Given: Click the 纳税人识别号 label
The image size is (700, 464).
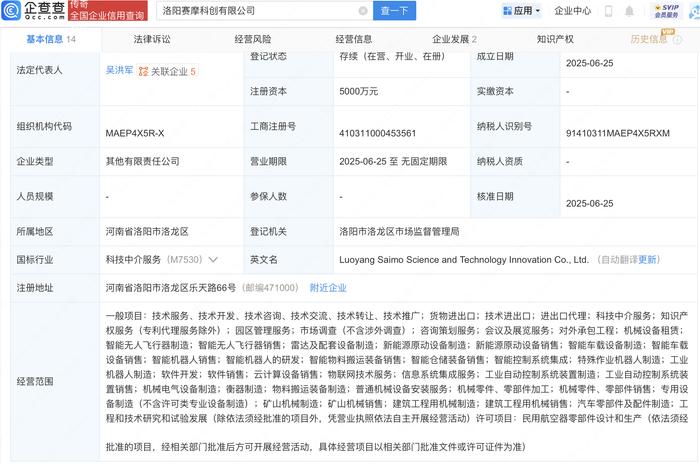Looking at the screenshot, I should click(x=504, y=126).
